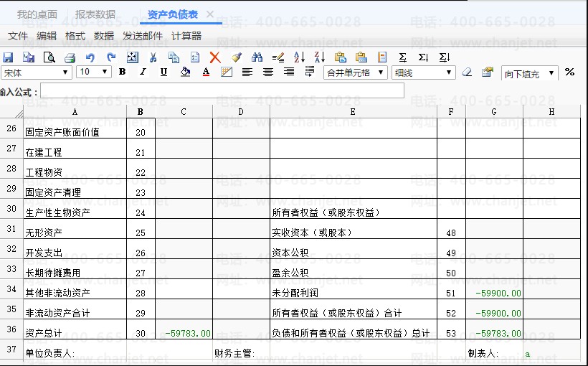Click the eraser clear icon

click(467, 72)
